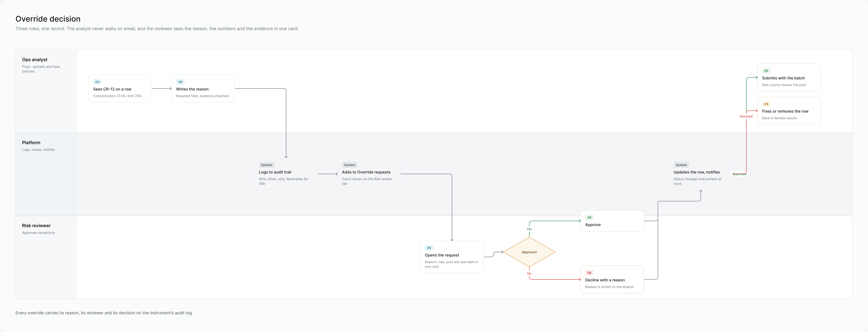Click "Required field, evidence attached" text

[x=202, y=96]
